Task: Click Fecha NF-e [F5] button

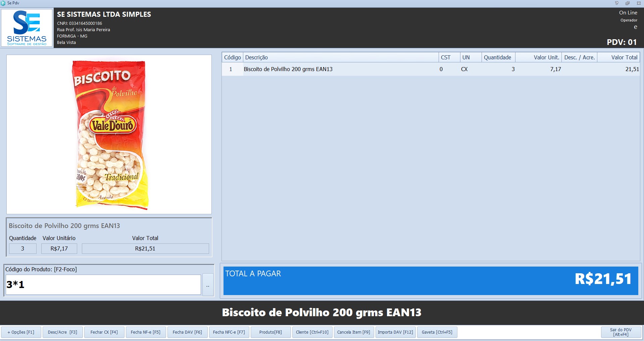Action: tap(146, 332)
